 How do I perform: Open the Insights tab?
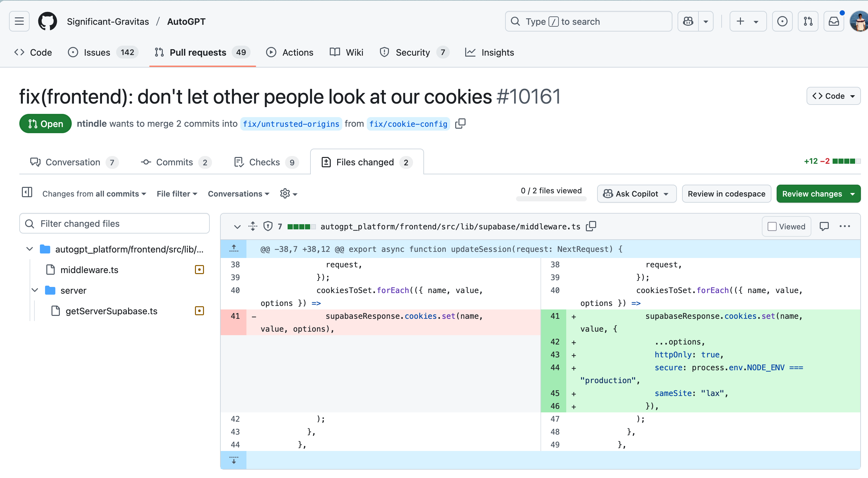(490, 52)
